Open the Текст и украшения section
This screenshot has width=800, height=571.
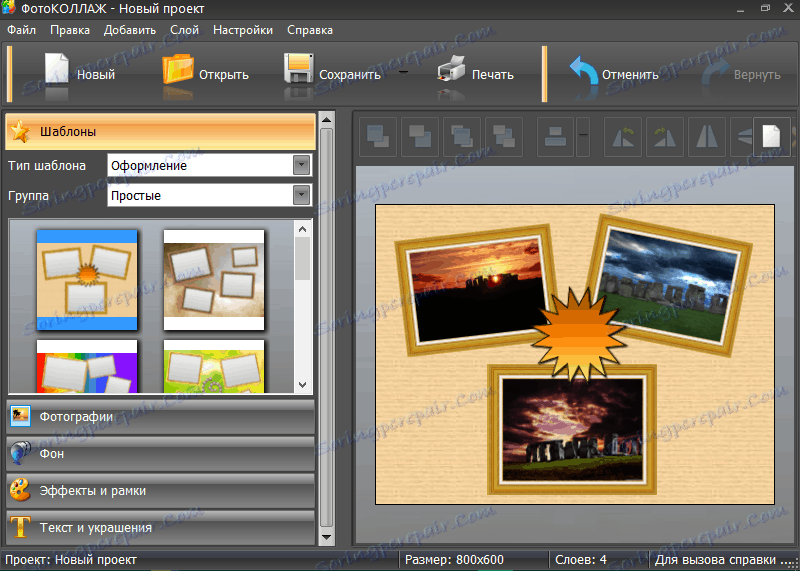[x=160, y=527]
